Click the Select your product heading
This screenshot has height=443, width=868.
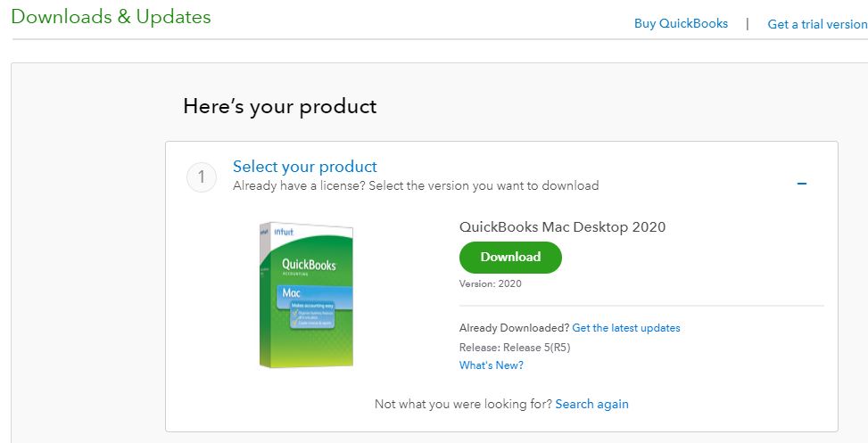point(304,167)
